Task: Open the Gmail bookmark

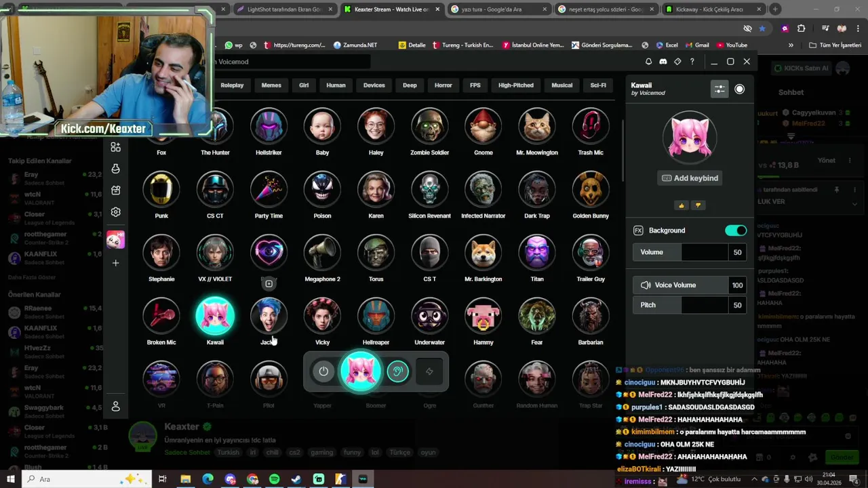Action: 696,45
